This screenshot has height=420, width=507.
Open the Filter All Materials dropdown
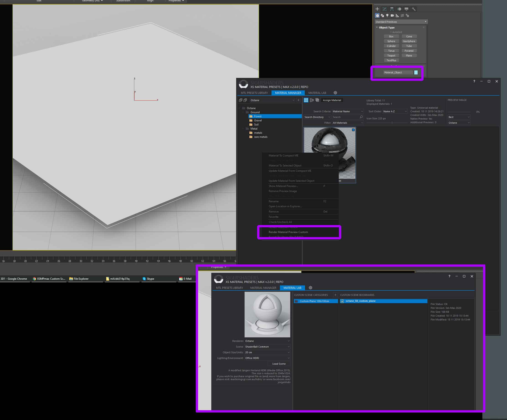pyautogui.click(x=348, y=123)
